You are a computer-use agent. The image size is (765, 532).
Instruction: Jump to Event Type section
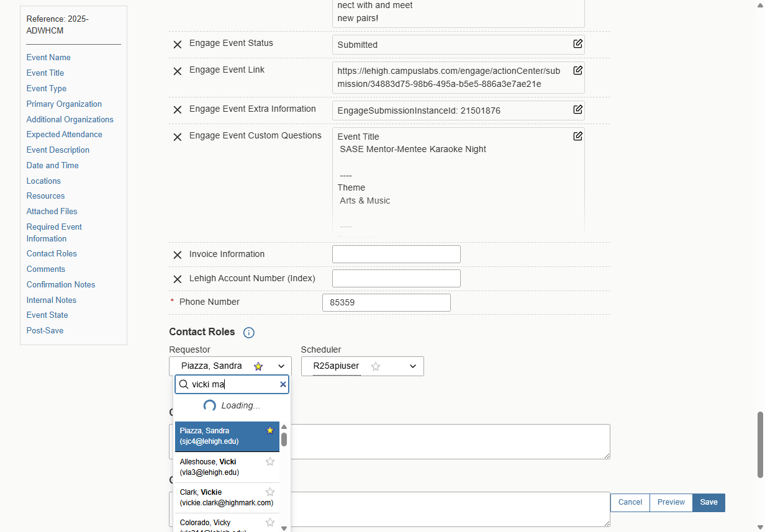coord(47,88)
